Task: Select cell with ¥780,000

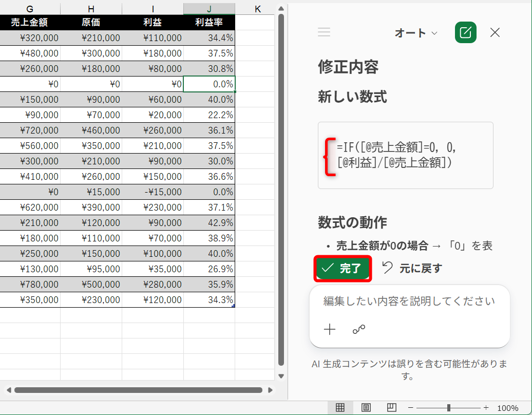Action: pos(30,285)
